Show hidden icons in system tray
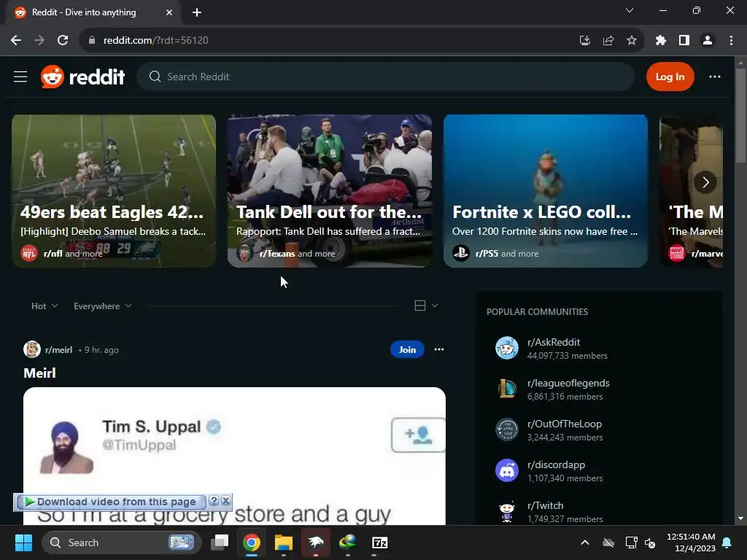 pos(585,542)
